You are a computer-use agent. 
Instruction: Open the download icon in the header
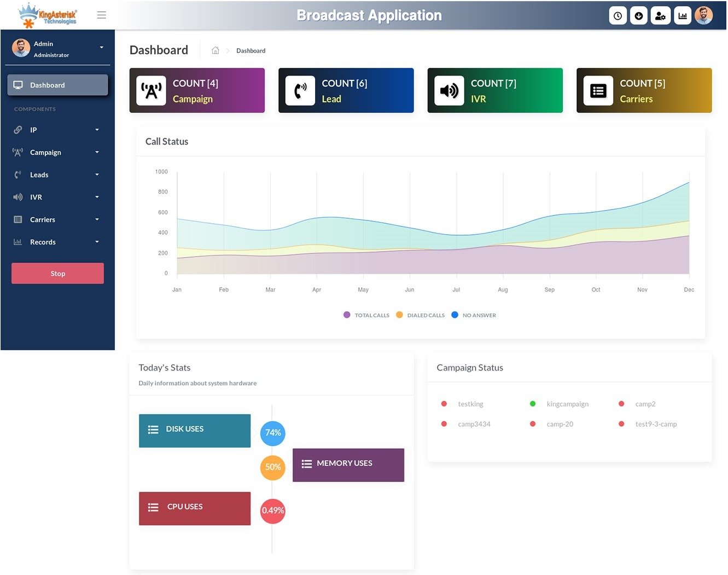tap(639, 15)
